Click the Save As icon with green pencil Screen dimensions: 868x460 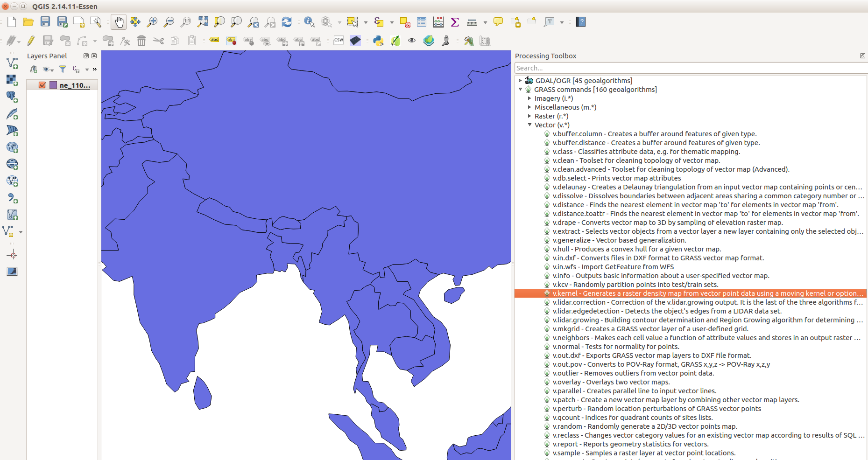tap(62, 22)
